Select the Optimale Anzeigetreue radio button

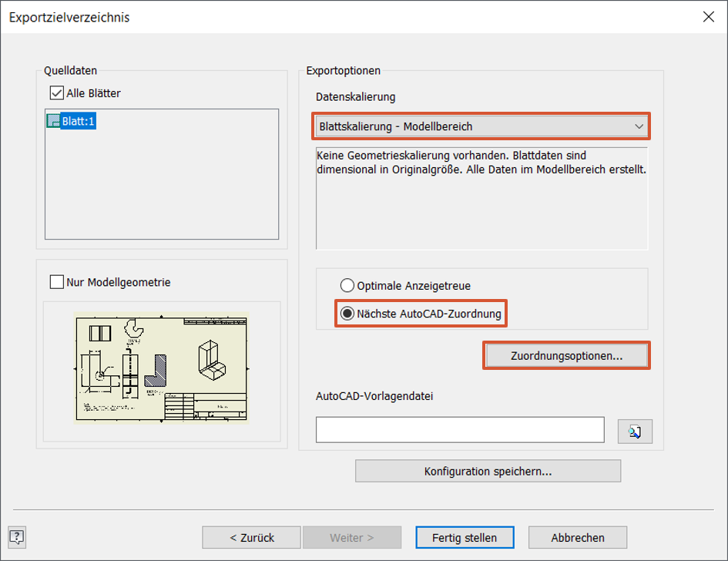tap(347, 286)
